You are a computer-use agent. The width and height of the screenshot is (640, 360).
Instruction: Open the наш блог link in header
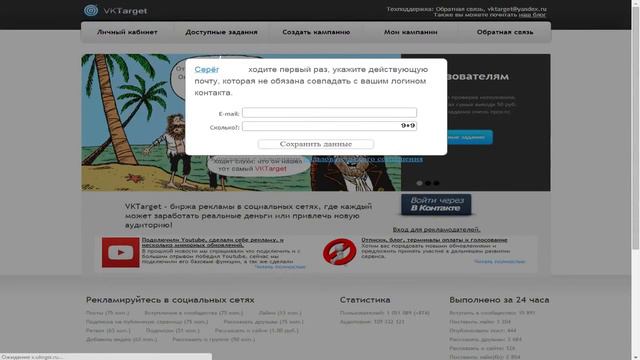click(x=532, y=15)
